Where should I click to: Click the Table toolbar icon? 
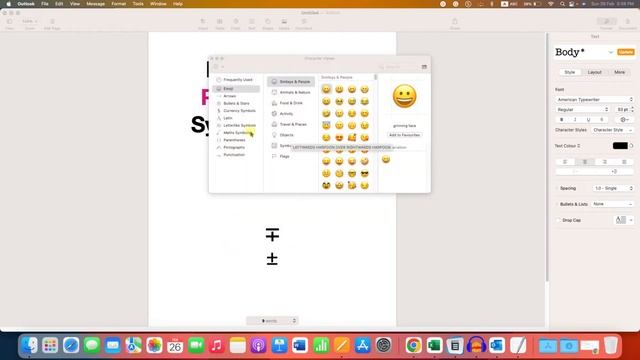coord(220,22)
